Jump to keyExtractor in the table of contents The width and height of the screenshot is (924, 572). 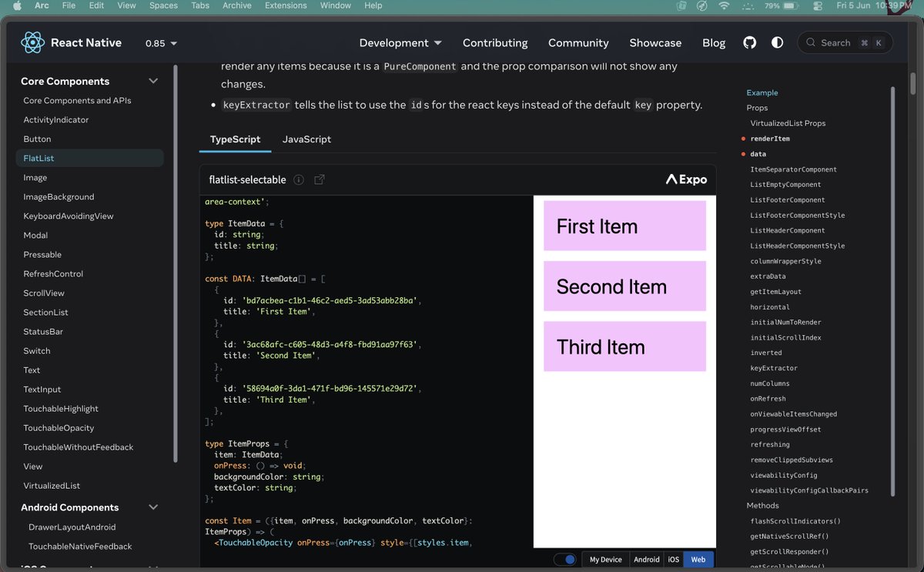774,368
